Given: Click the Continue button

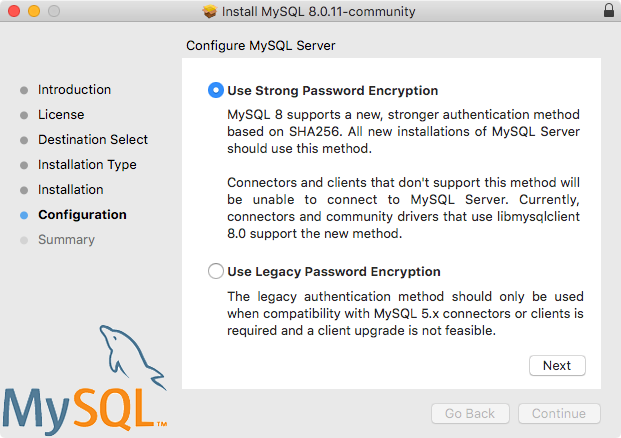Looking at the screenshot, I should tap(559, 414).
